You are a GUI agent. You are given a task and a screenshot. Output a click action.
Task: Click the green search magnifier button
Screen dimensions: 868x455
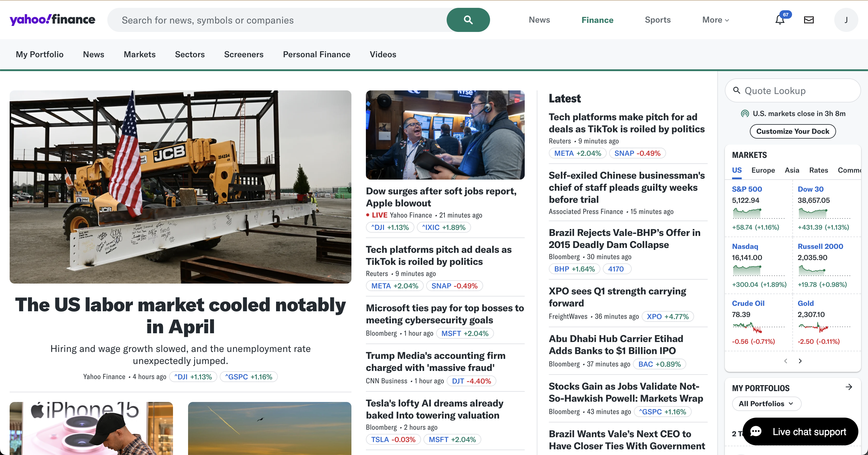468,20
